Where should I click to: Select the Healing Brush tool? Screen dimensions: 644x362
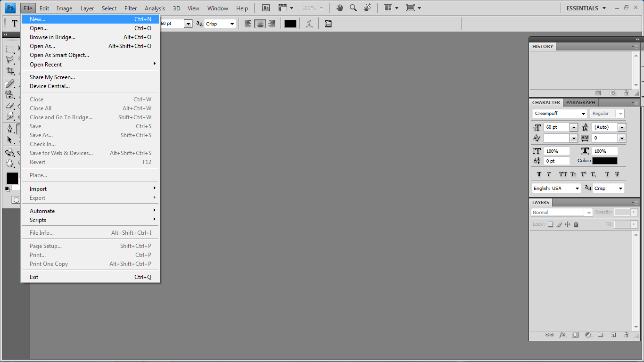[9, 84]
